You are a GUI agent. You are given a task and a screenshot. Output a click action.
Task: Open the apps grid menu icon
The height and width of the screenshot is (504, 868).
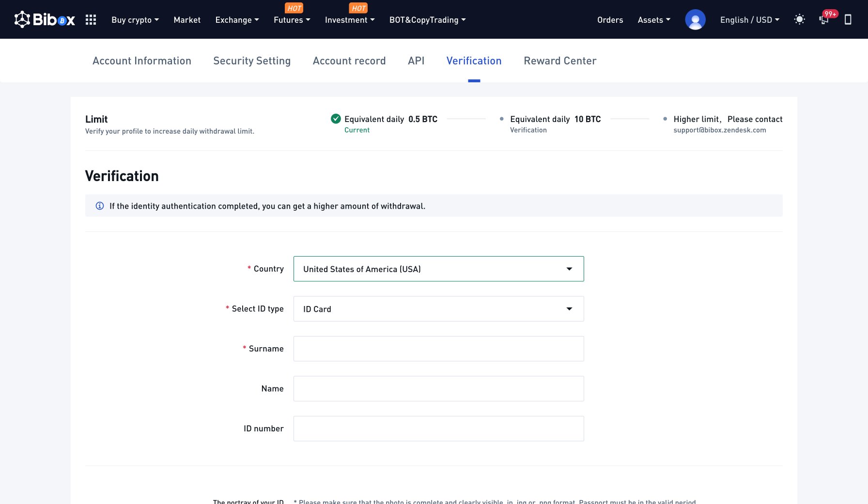click(x=91, y=20)
